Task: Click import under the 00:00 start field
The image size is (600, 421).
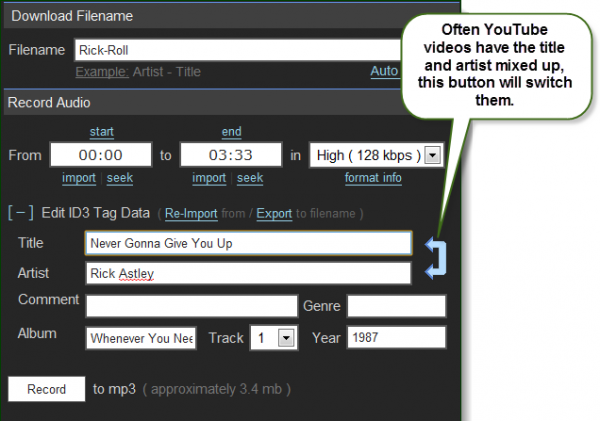Action: (x=79, y=178)
